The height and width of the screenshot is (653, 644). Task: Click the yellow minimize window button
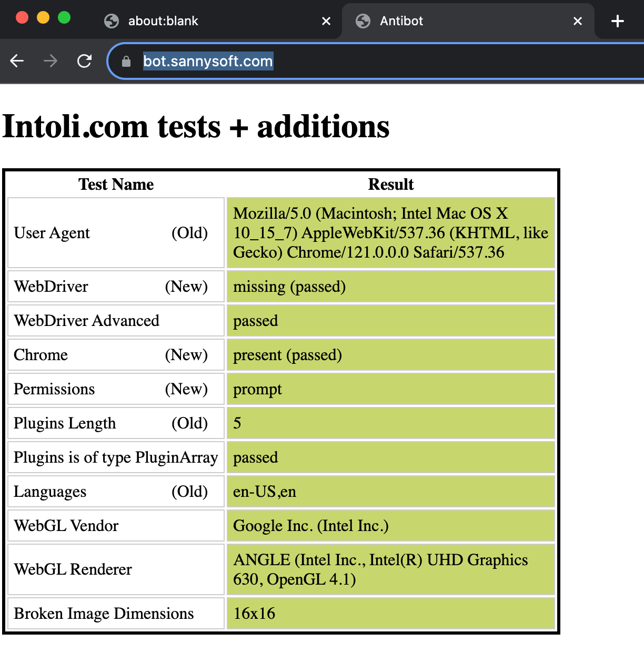click(x=43, y=17)
